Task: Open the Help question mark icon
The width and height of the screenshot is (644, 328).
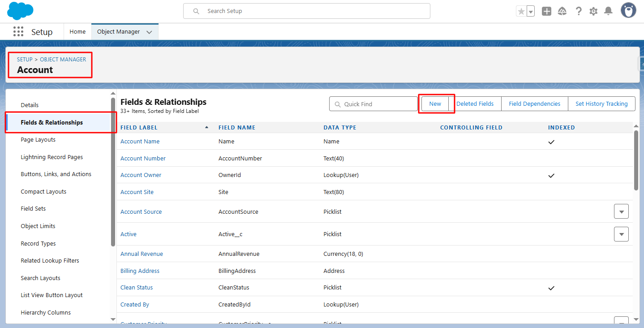Action: pyautogui.click(x=579, y=12)
